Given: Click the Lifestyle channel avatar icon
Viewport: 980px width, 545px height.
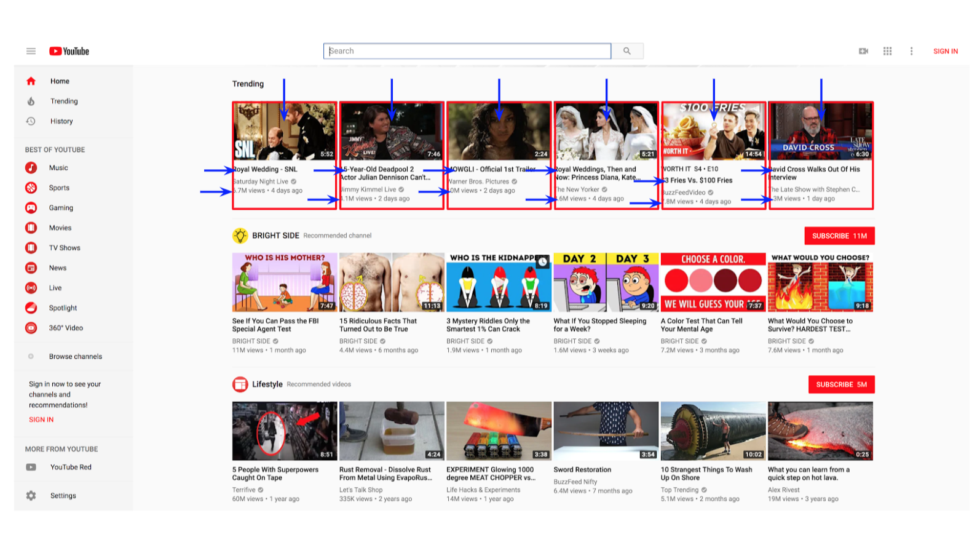Looking at the screenshot, I should tap(240, 384).
